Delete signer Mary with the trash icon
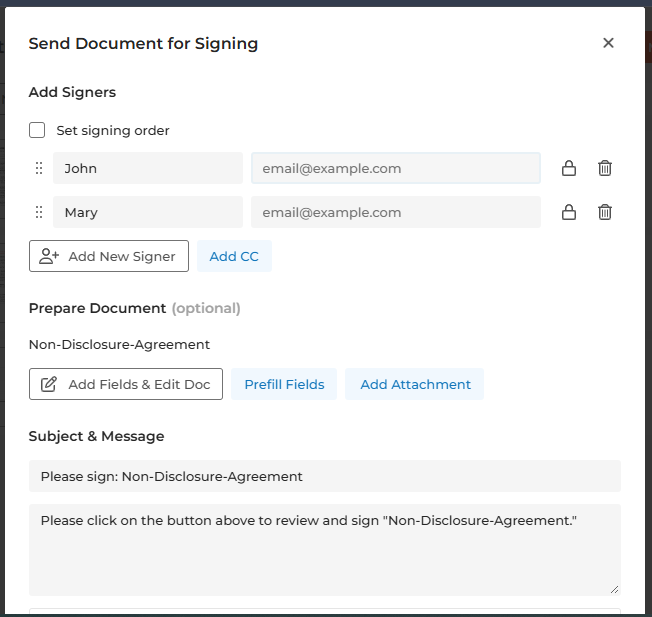 pyautogui.click(x=605, y=212)
